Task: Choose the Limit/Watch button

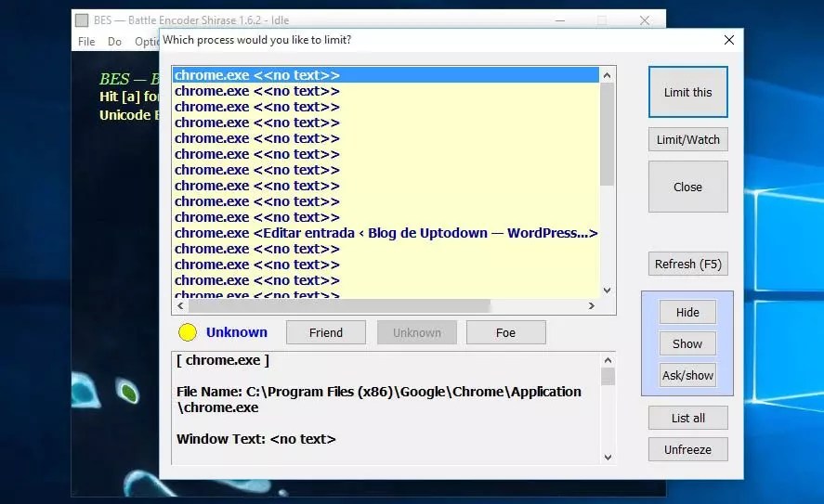Action: point(687,139)
